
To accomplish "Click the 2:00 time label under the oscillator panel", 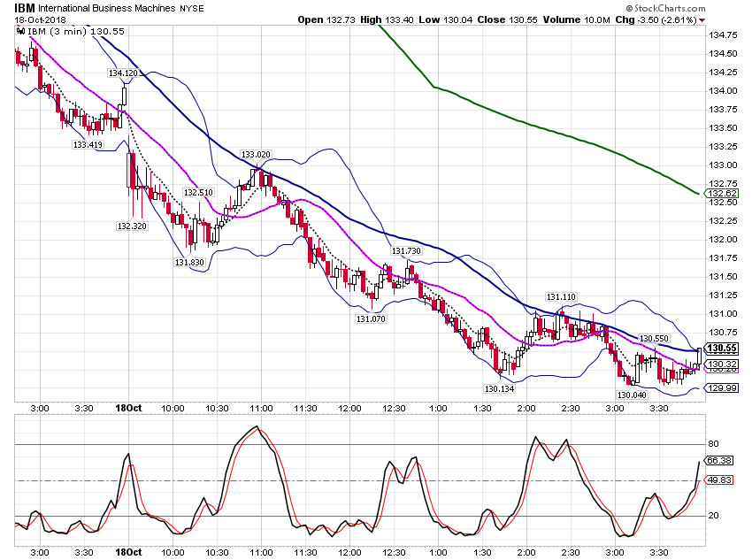I will [x=526, y=553].
